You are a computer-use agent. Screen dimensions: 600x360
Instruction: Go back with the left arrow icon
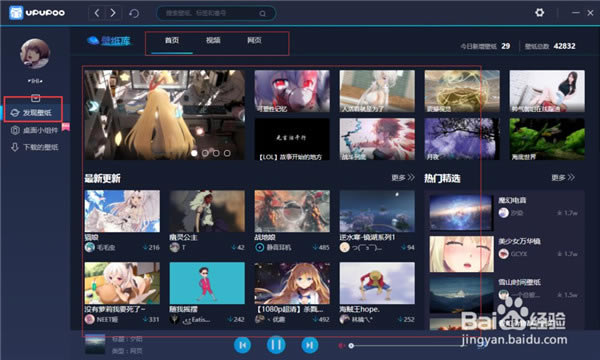(97, 13)
